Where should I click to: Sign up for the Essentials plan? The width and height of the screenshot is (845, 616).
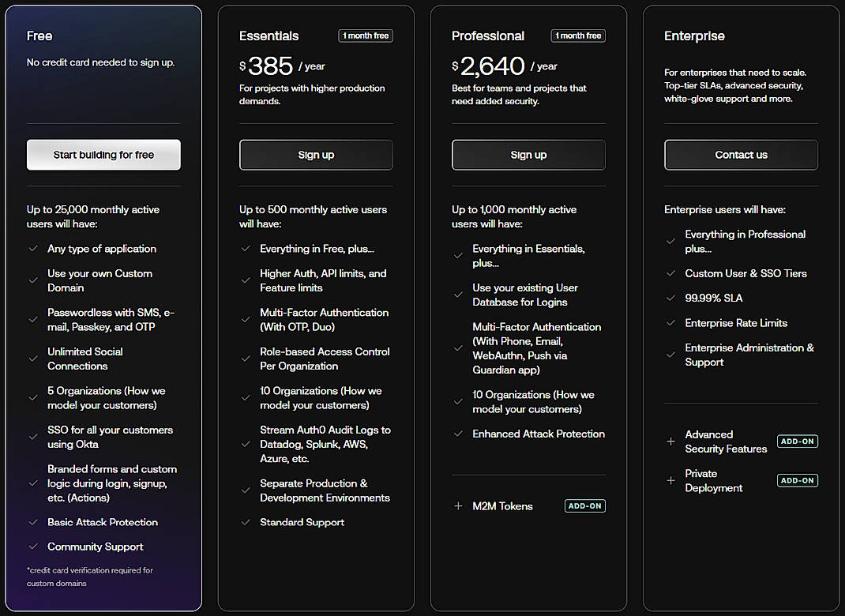(x=316, y=155)
